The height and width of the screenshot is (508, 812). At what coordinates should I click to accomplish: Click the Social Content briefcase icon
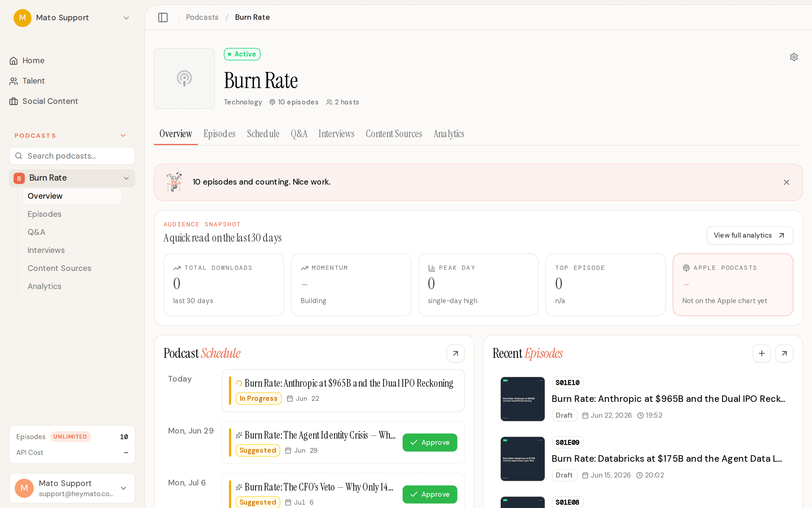14,101
